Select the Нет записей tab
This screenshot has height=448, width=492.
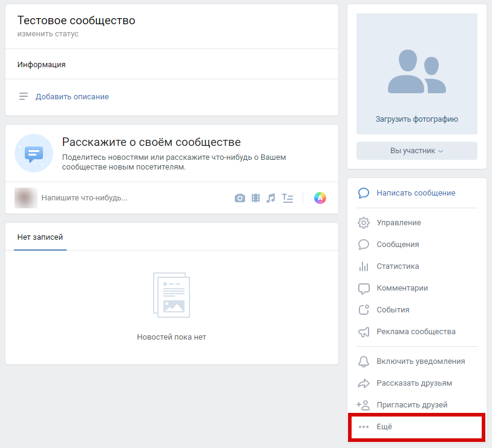40,237
